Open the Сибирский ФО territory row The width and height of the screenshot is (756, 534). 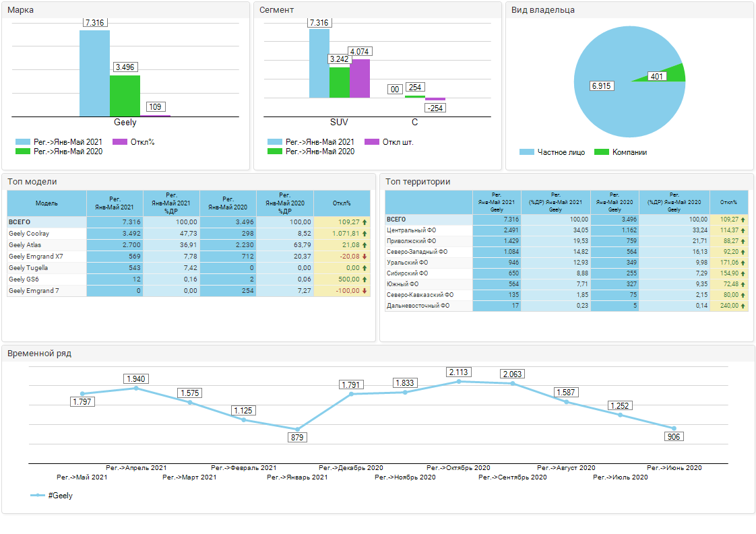(x=406, y=273)
